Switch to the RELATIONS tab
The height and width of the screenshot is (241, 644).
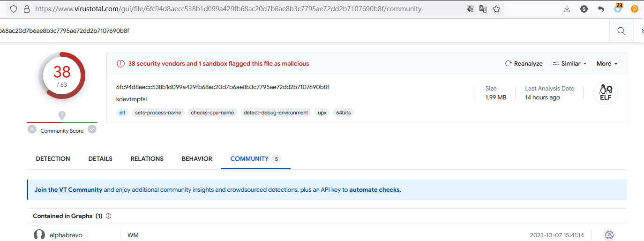click(147, 159)
